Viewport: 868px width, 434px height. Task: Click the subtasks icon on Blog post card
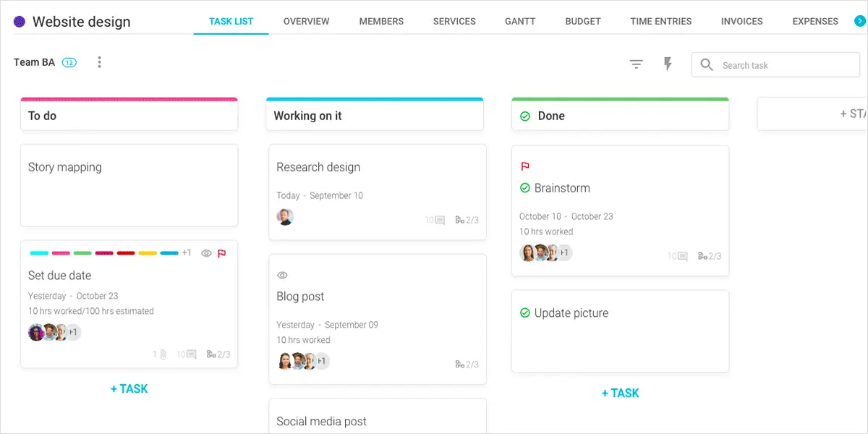[x=460, y=364]
